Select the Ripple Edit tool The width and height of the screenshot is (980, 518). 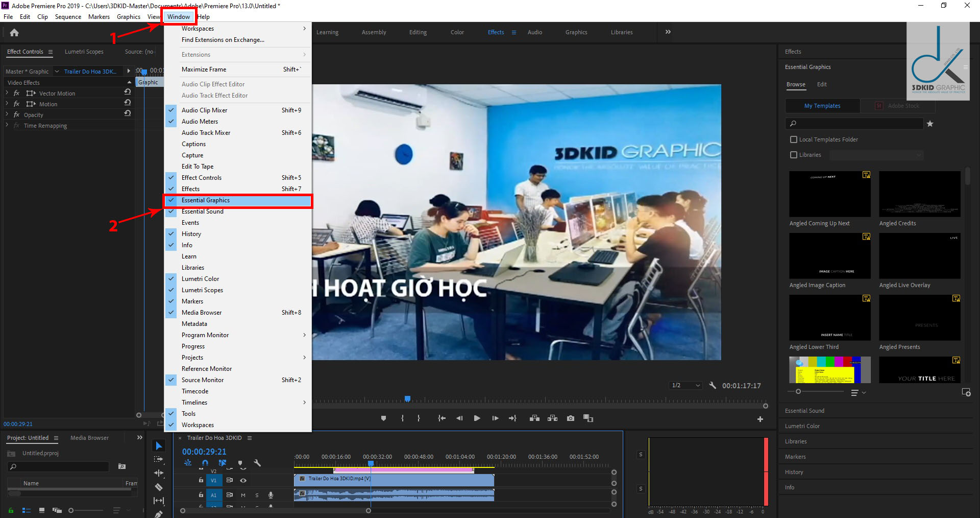pyautogui.click(x=159, y=473)
